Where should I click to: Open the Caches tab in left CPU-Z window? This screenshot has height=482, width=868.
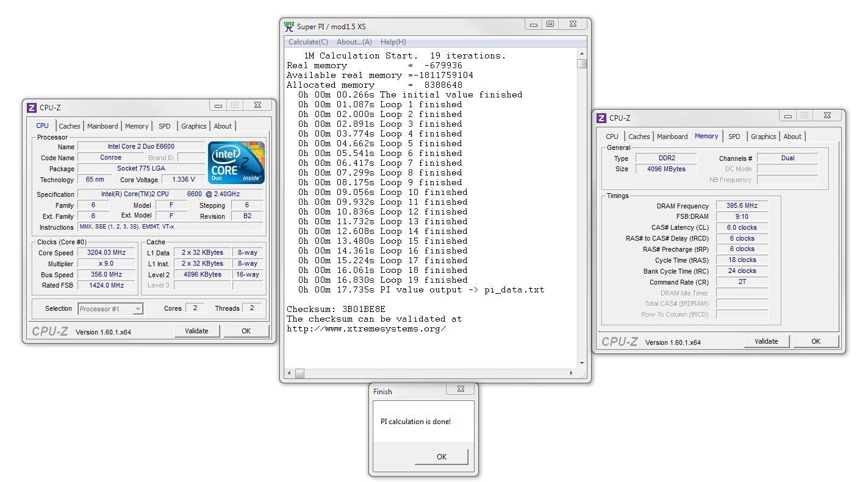(70, 126)
